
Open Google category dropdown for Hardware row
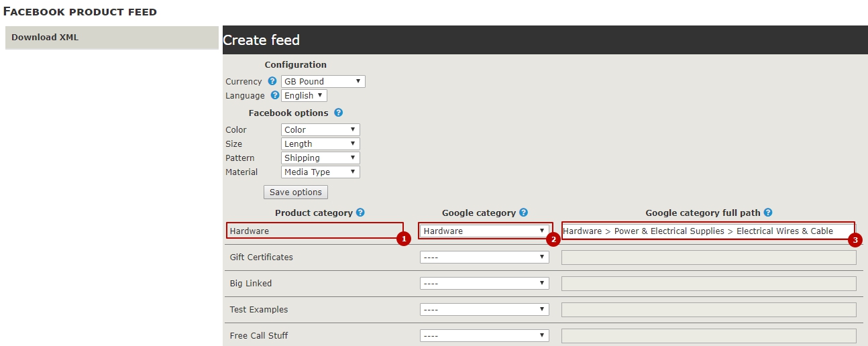(484, 231)
